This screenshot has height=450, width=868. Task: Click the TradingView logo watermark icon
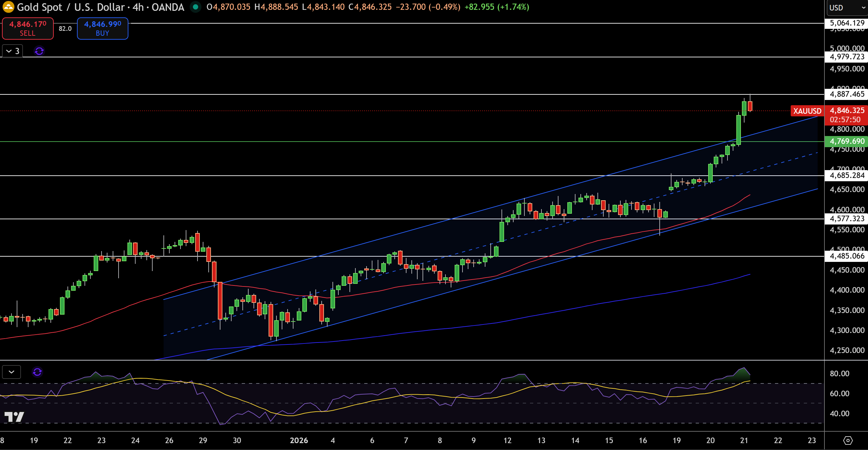point(14,417)
